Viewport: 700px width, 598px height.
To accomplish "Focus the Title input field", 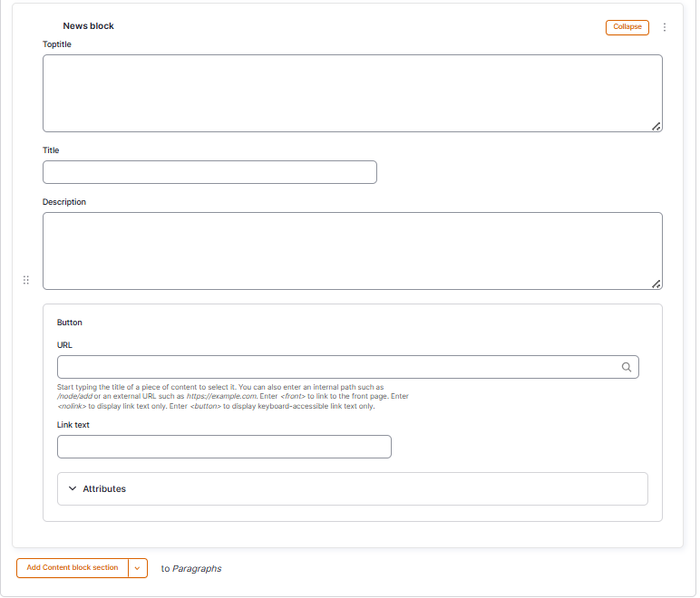I will tap(209, 172).
